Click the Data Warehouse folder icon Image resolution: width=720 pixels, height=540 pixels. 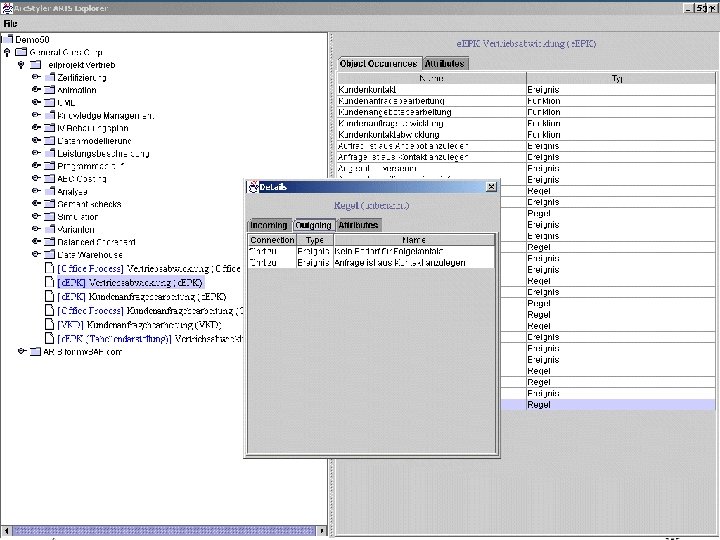click(x=50, y=254)
